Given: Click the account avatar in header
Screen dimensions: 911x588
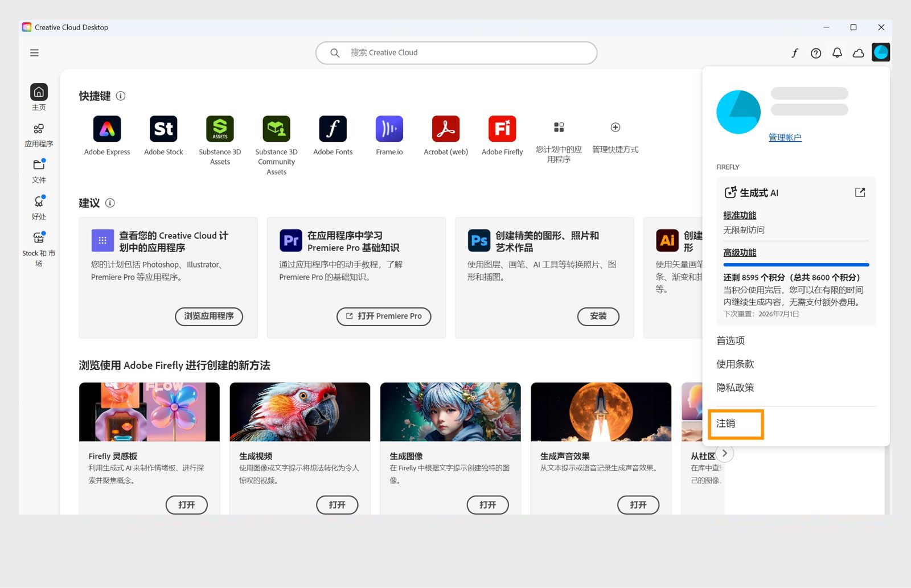Looking at the screenshot, I should tap(881, 52).
